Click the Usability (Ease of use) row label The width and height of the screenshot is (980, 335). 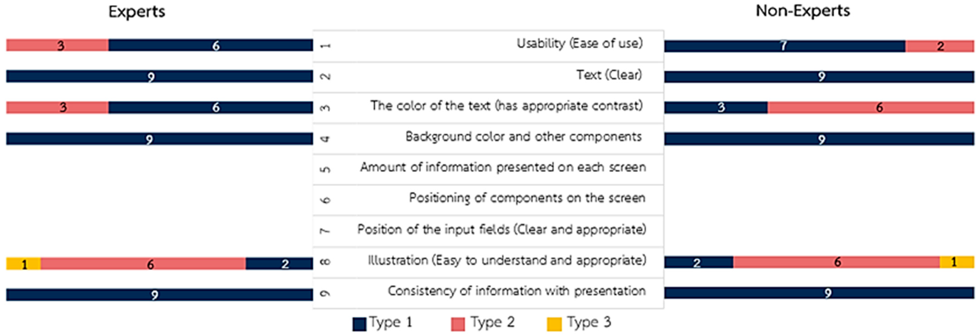click(579, 44)
